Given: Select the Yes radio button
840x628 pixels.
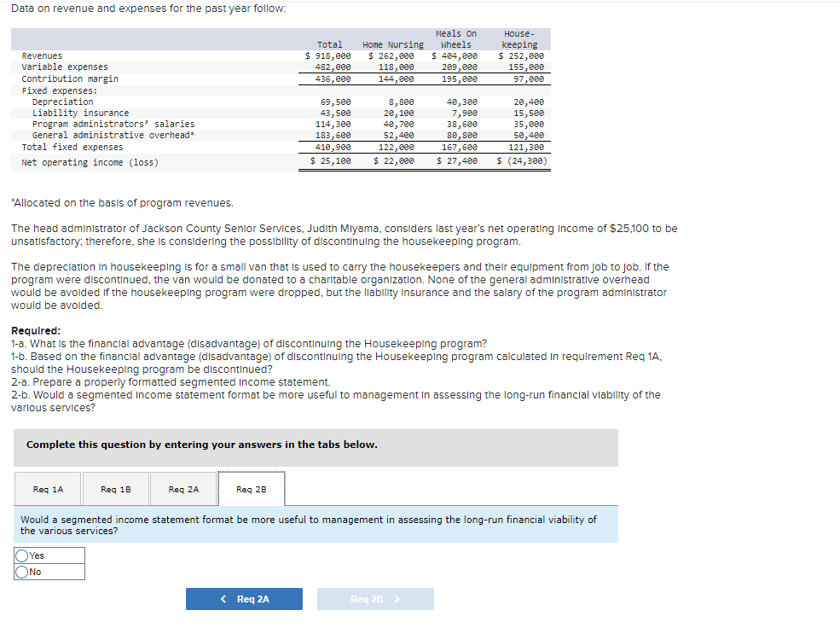Looking at the screenshot, I should click(22, 555).
